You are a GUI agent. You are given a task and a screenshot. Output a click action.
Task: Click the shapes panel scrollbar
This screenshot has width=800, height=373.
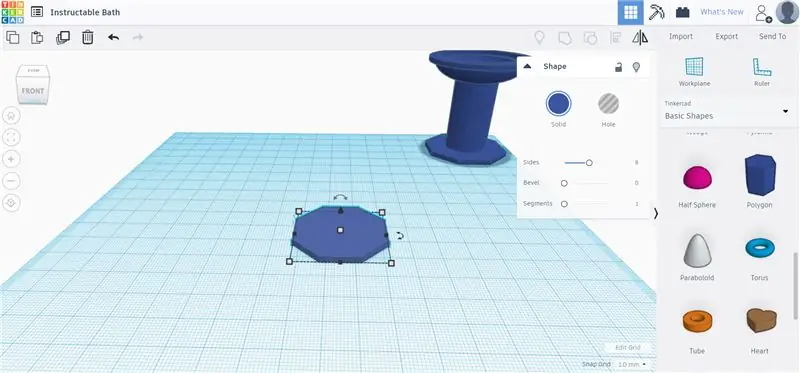pos(796,286)
